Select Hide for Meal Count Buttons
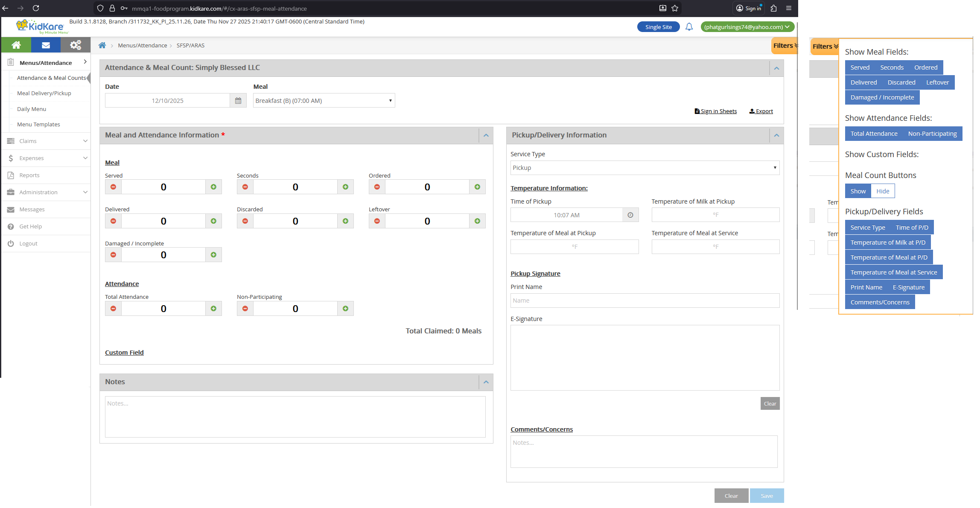980x508 pixels. [x=883, y=191]
